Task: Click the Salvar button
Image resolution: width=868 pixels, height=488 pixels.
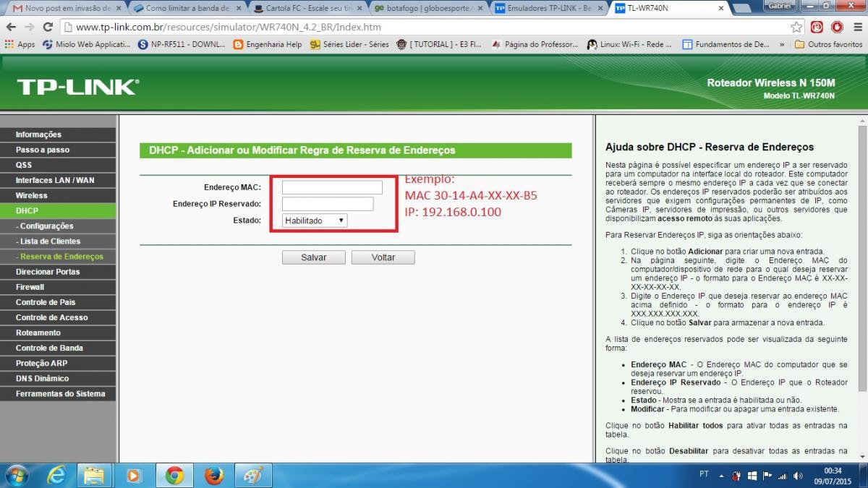Action: (314, 257)
